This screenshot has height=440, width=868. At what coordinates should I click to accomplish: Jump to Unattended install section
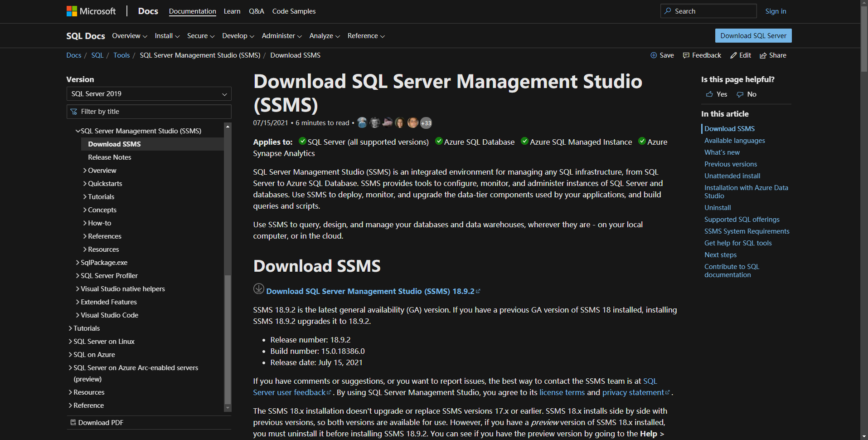732,176
